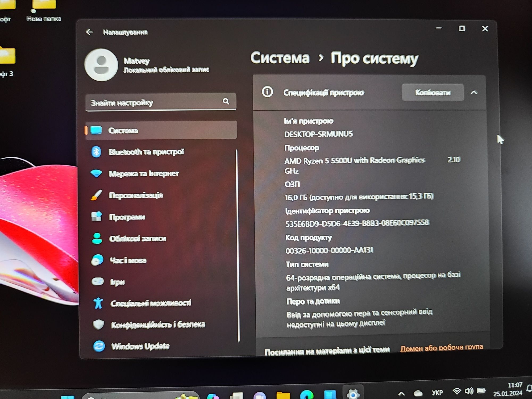Click the Копіювати button
532x399 pixels.
433,92
